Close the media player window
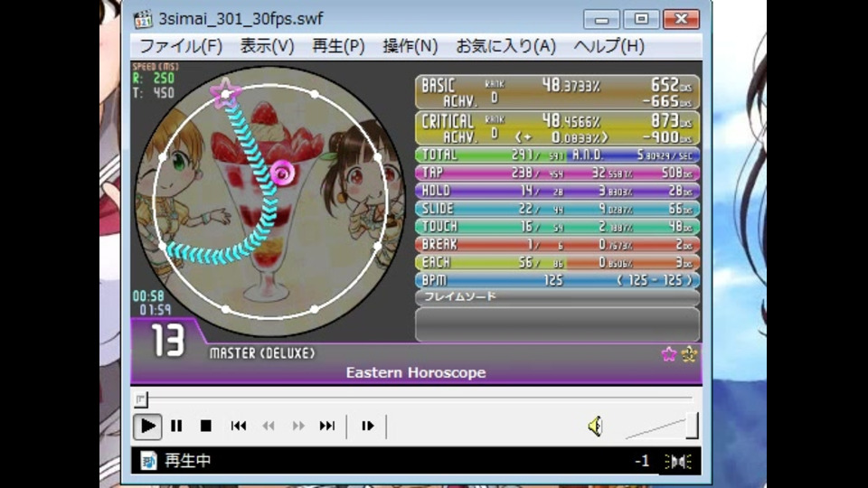This screenshot has height=488, width=868. pyautogui.click(x=681, y=19)
